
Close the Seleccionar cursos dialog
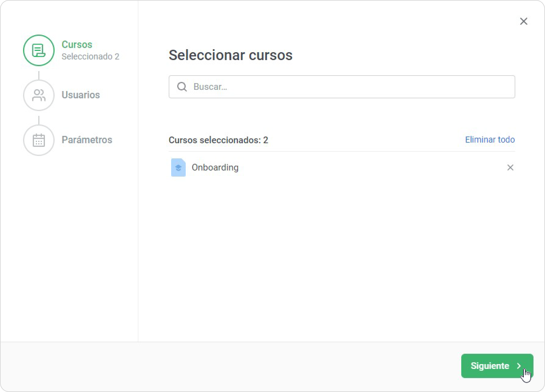[x=523, y=21]
